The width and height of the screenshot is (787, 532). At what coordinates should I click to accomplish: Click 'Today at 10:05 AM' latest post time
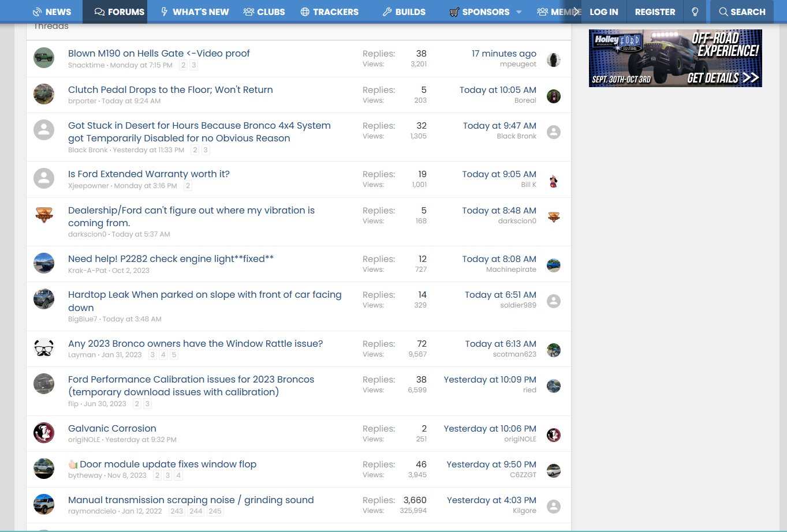[x=498, y=90]
